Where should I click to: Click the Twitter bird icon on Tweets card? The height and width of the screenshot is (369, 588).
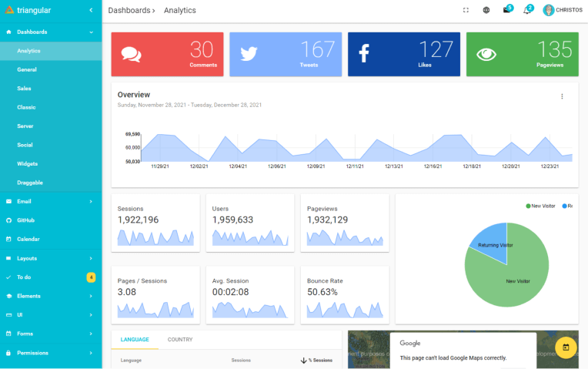[x=249, y=54]
